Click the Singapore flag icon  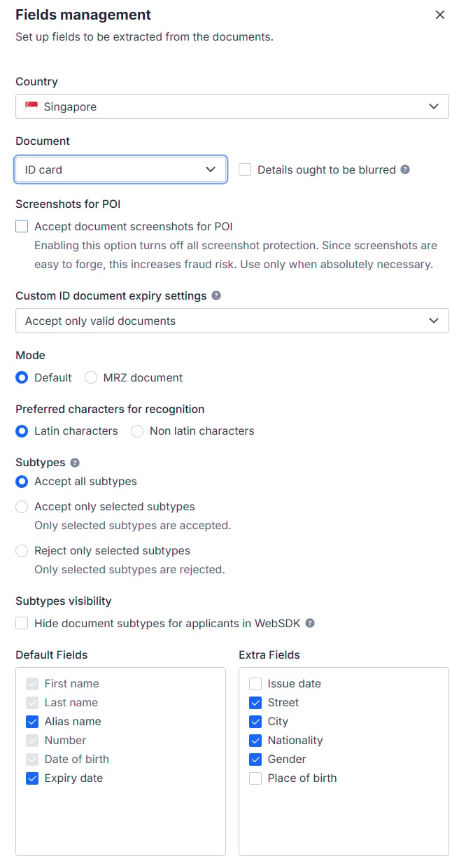point(31,106)
